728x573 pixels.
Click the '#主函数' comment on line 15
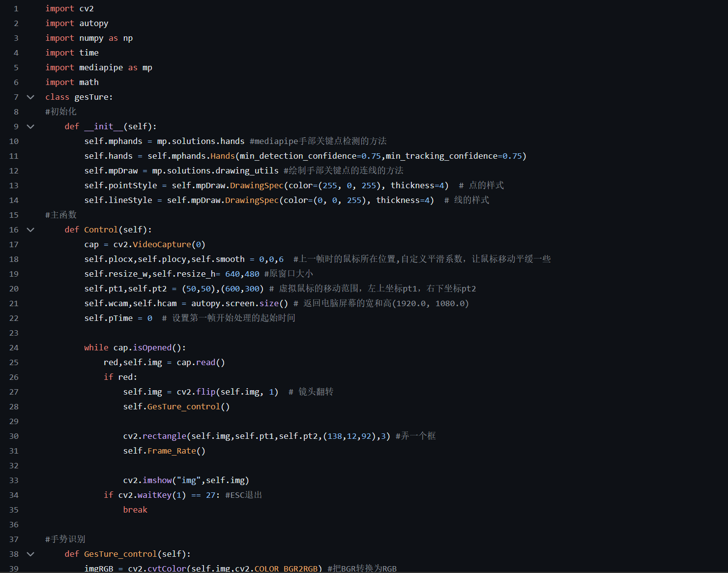(61, 215)
